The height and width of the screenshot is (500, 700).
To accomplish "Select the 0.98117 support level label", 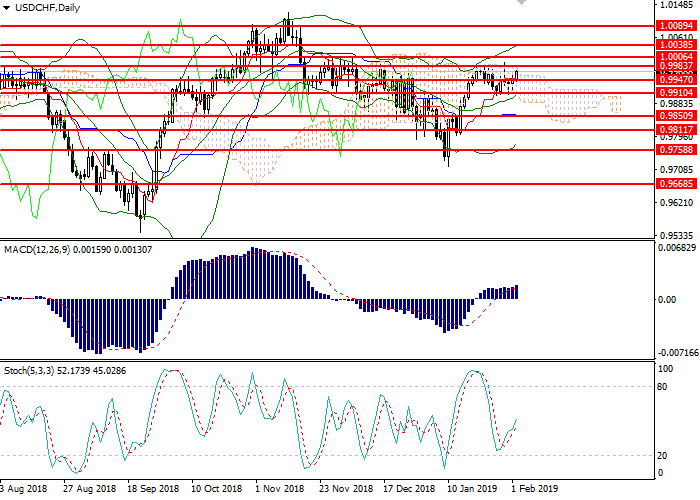I will [676, 130].
